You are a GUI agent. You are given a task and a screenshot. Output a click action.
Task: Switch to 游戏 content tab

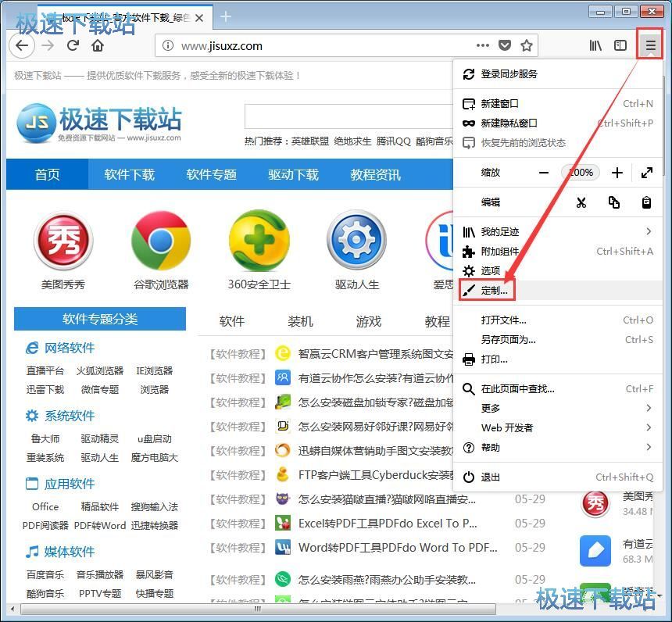point(369,321)
